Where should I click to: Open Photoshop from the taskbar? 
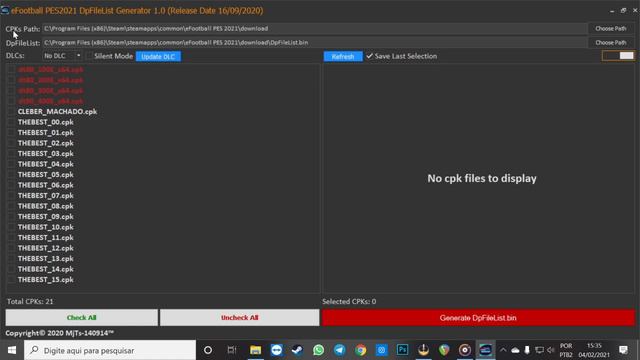click(x=402, y=350)
